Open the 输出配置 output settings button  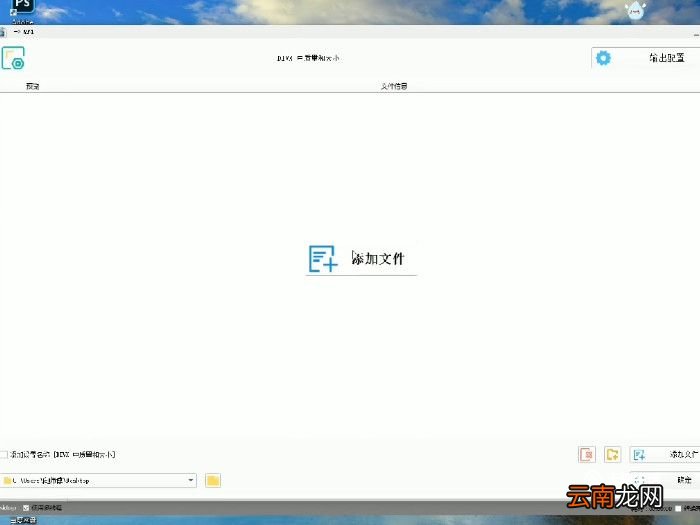pos(646,58)
